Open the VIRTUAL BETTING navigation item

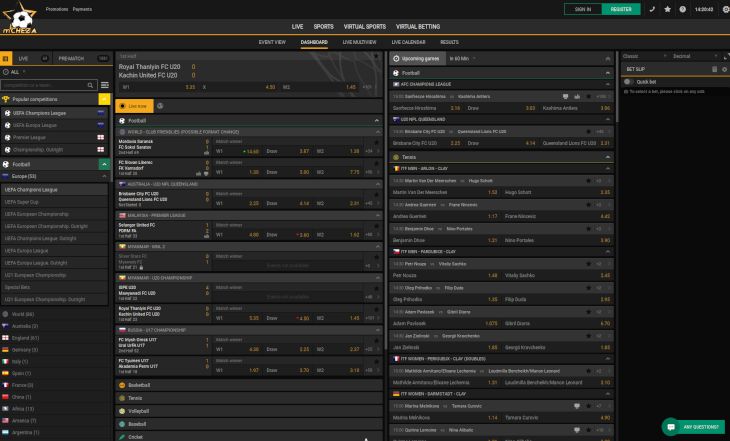(x=418, y=27)
